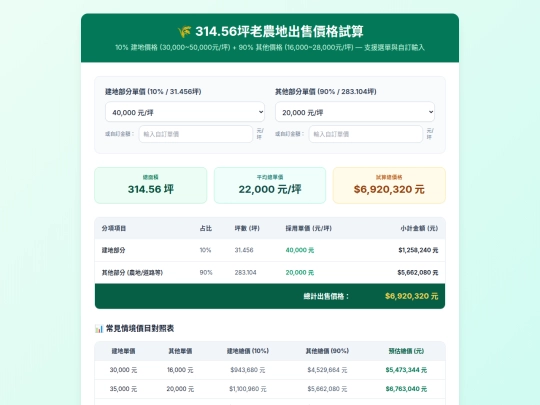
Task: Click the 建地總價 (10%) column header
Action: [x=248, y=351]
